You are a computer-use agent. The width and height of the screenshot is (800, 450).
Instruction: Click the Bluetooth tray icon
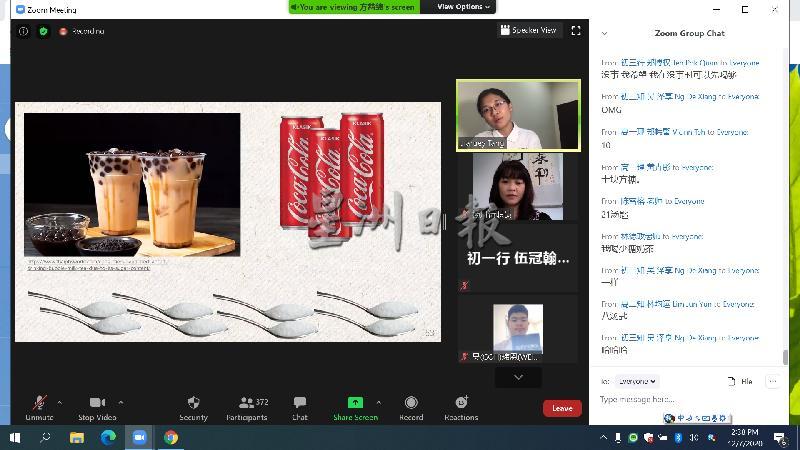pos(678,438)
